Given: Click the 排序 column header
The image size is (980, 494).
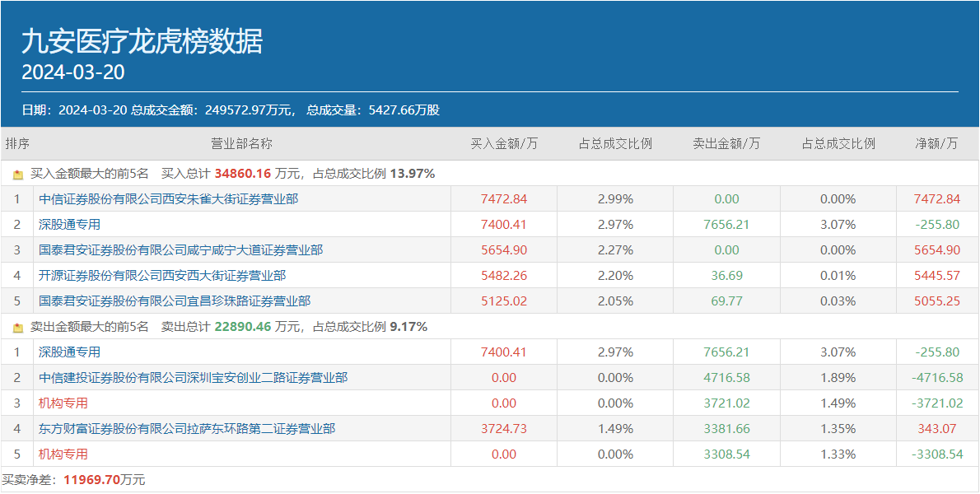Looking at the screenshot, I should (x=17, y=143).
